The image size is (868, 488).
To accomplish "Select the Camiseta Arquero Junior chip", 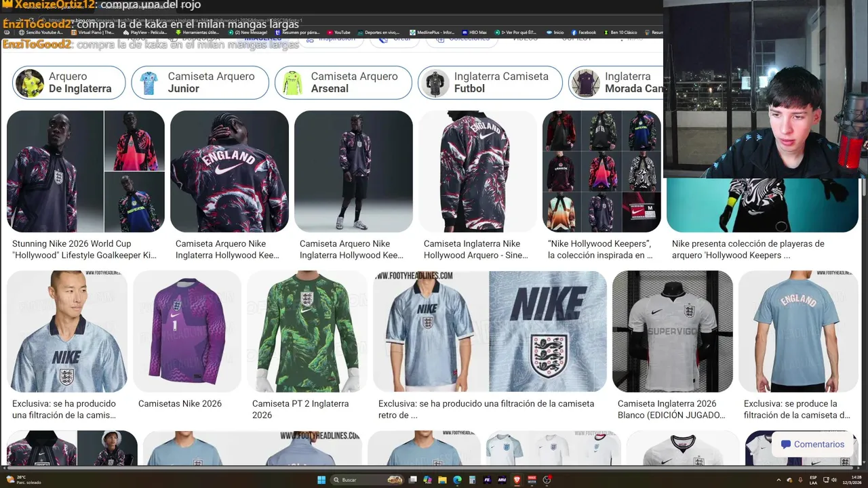I will click(200, 83).
